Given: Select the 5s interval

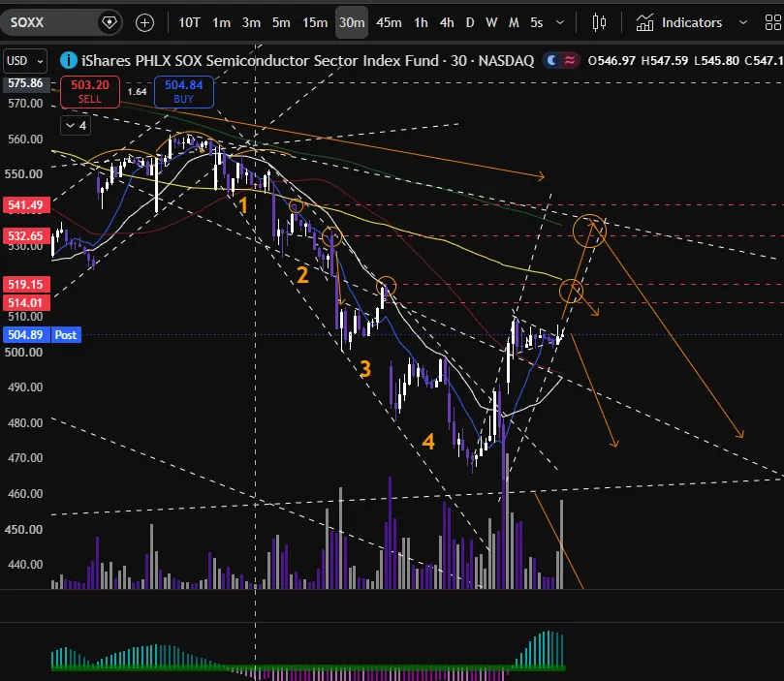Looking at the screenshot, I should (537, 22).
